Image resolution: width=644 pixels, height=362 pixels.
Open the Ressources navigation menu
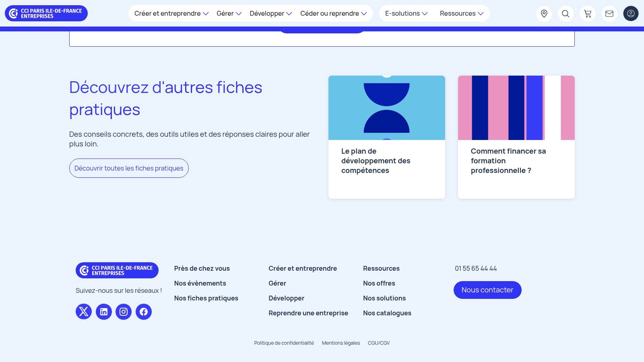click(460, 13)
